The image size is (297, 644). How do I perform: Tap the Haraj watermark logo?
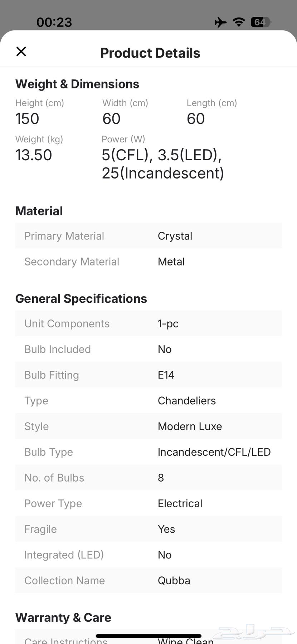pyautogui.click(x=253, y=633)
